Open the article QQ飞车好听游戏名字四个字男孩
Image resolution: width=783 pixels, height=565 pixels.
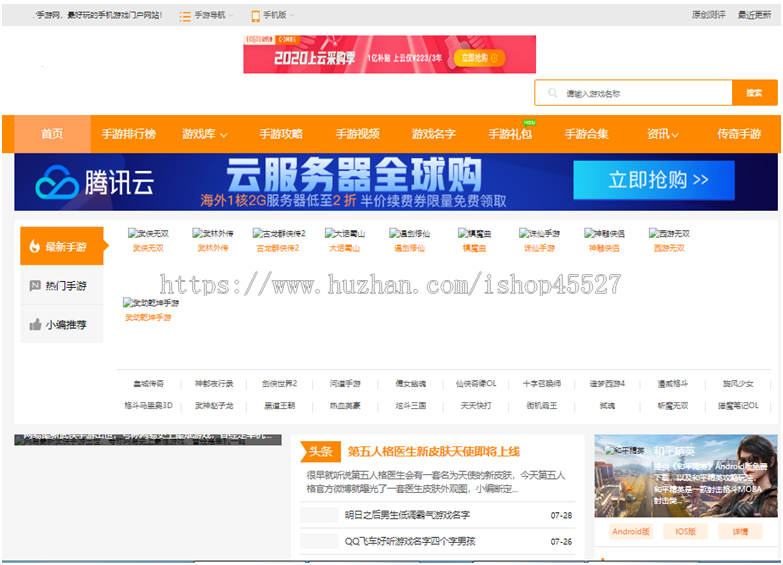click(x=410, y=541)
